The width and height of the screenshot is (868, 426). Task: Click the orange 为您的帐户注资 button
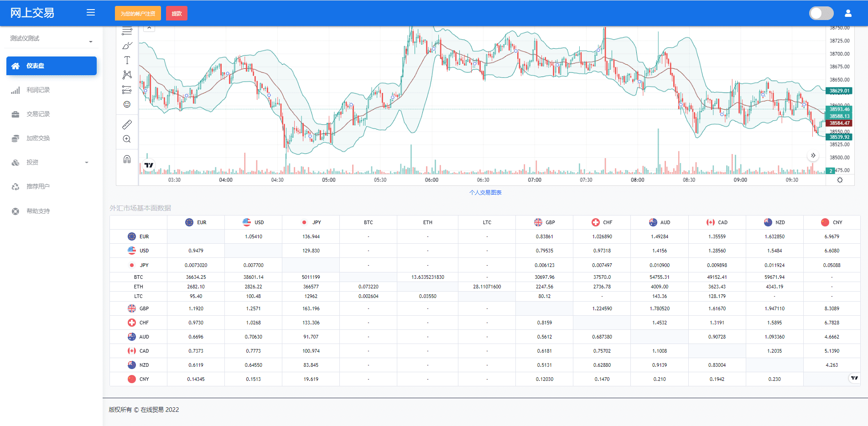click(138, 14)
